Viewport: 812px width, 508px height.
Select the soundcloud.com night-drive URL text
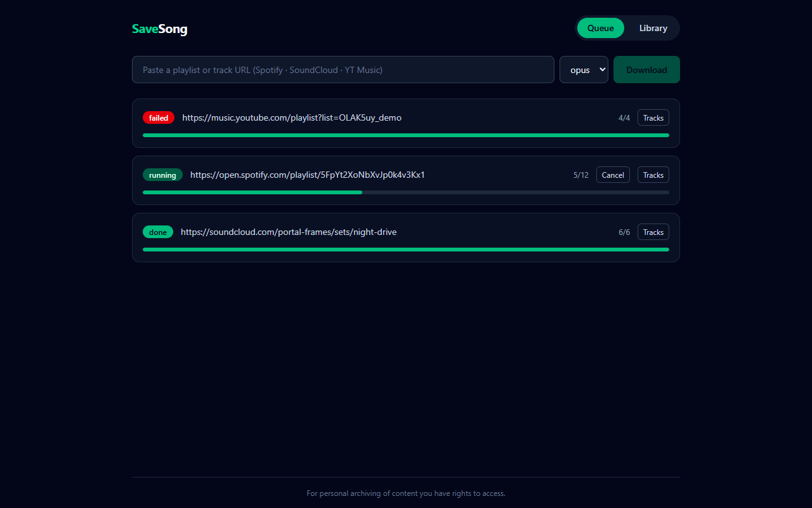click(289, 232)
